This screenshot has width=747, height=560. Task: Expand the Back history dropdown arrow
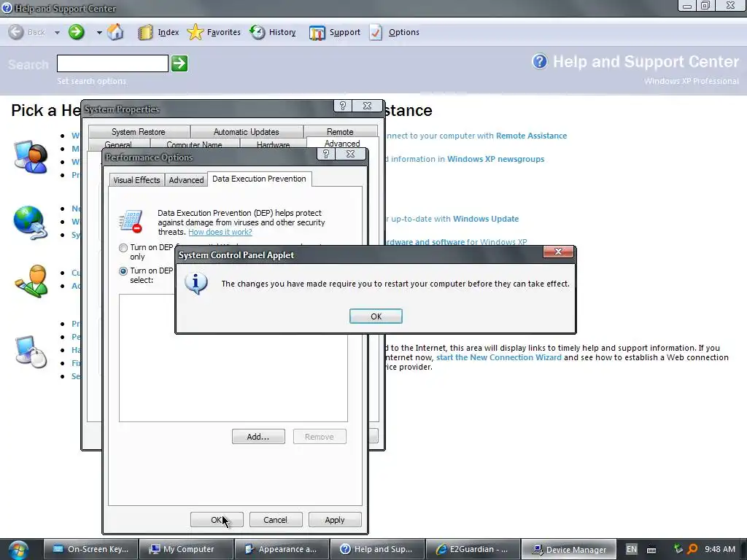57,32
